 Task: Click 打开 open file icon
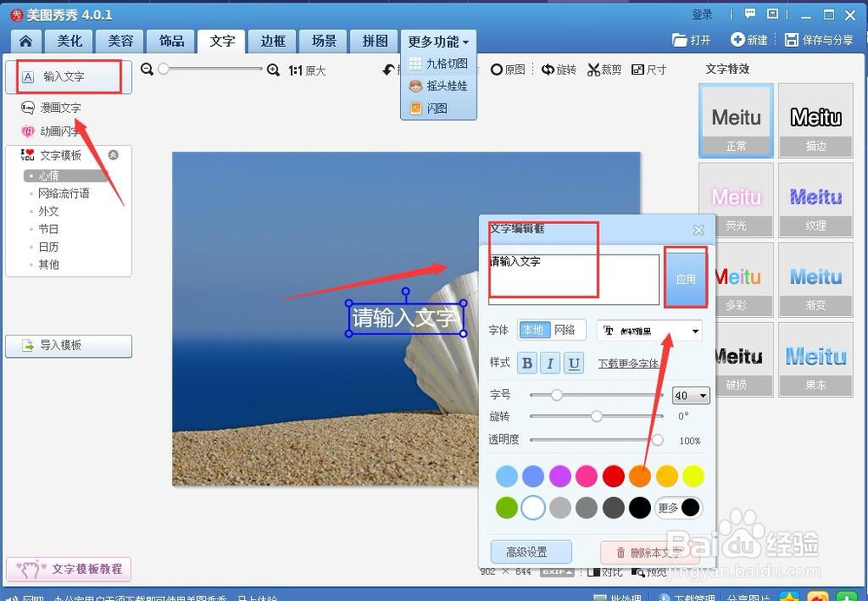691,40
